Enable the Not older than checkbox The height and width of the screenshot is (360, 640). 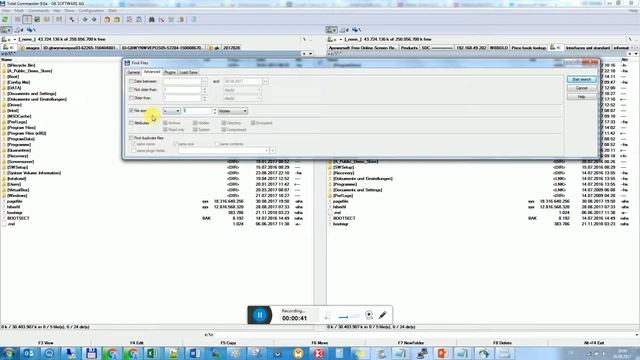point(131,90)
